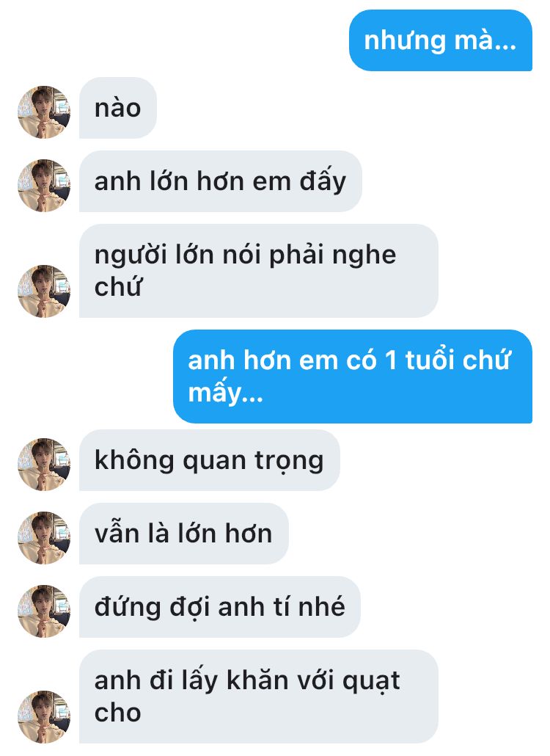550x756 pixels.
Task: Select the 'anh đi lấy khăn với quạt cho' message
Action: coord(259,697)
